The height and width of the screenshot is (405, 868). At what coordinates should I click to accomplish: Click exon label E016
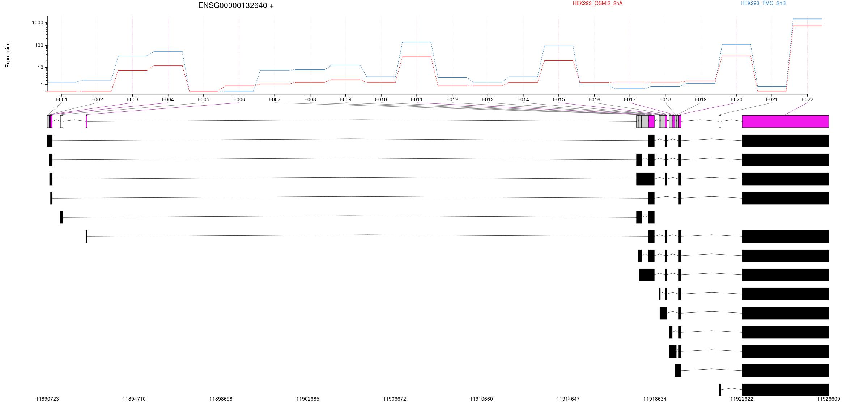594,99
